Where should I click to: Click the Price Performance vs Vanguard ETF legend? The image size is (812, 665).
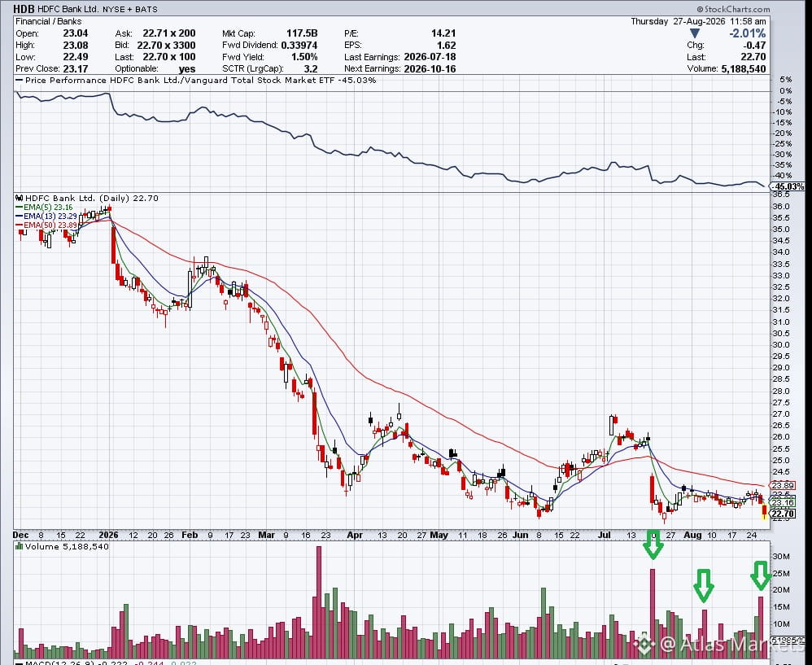click(x=196, y=81)
